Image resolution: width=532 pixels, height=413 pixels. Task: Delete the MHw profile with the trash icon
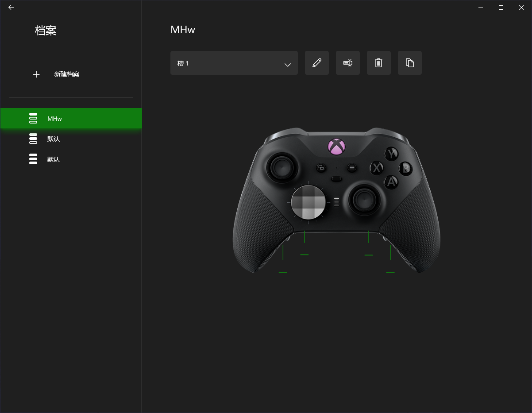click(379, 63)
